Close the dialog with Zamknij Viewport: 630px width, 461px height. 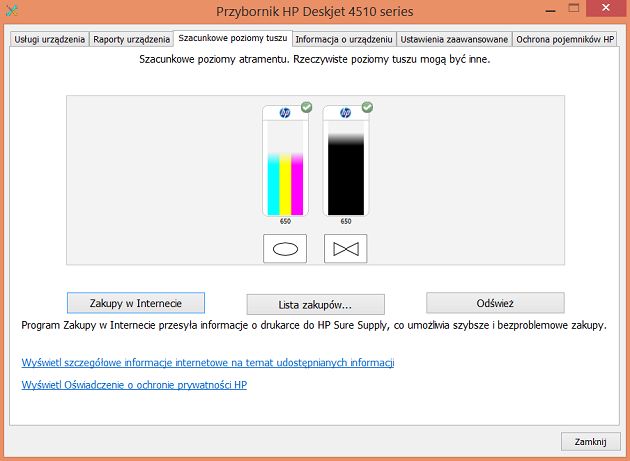pos(590,442)
